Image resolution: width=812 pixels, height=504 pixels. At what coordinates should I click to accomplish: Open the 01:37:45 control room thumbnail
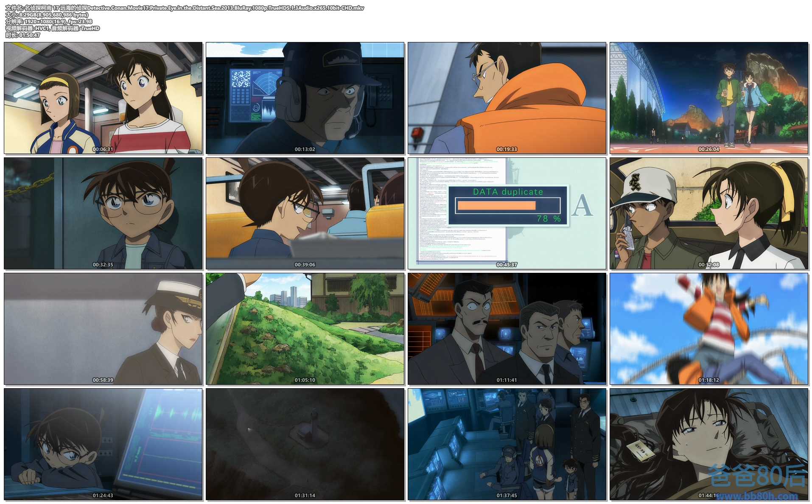507,444
